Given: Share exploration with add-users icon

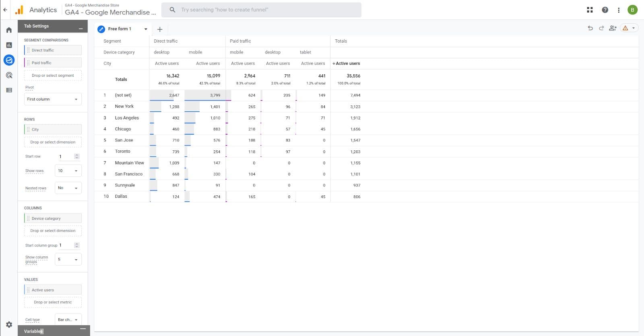Looking at the screenshot, I should 613,28.
